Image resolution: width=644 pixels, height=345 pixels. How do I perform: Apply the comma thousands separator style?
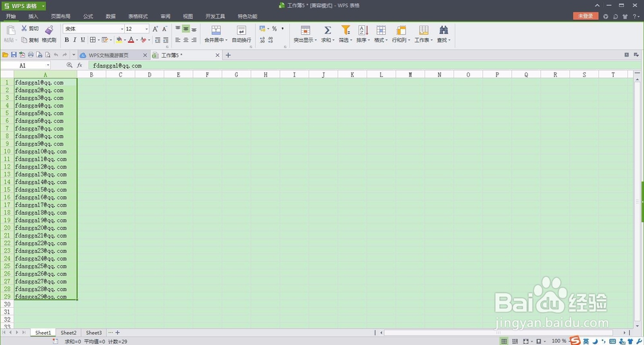[283, 29]
